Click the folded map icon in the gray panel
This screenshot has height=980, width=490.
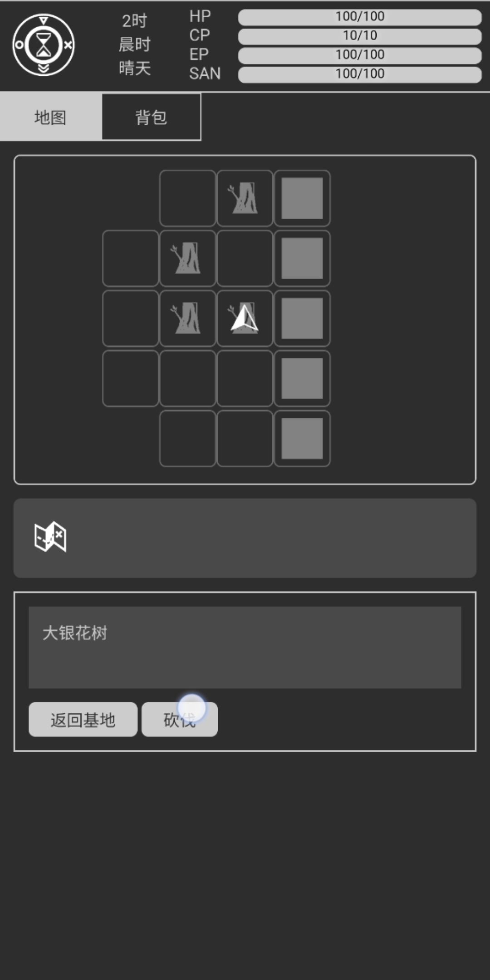coord(50,537)
